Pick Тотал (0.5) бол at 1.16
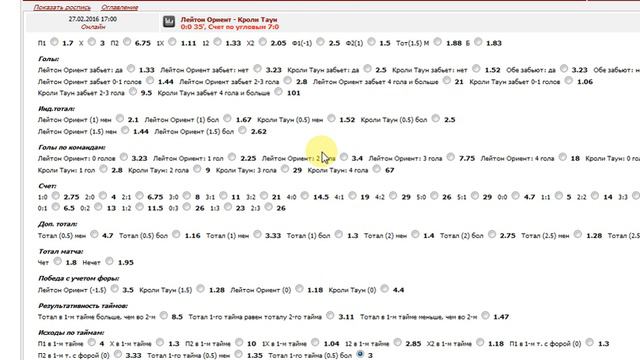Screen dimensions: 640x360 [x=176, y=234]
